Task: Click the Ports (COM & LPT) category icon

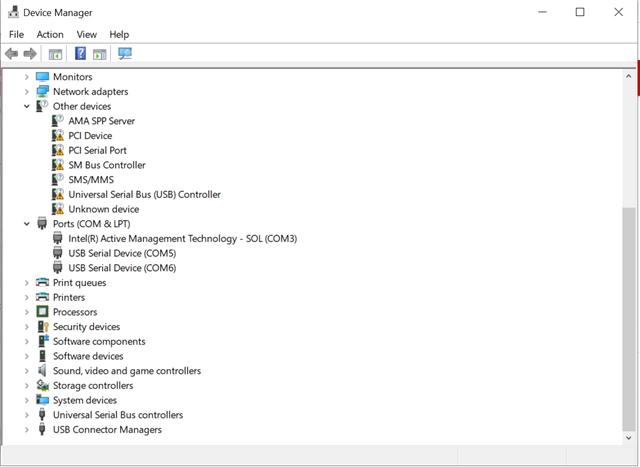Action: tap(42, 223)
